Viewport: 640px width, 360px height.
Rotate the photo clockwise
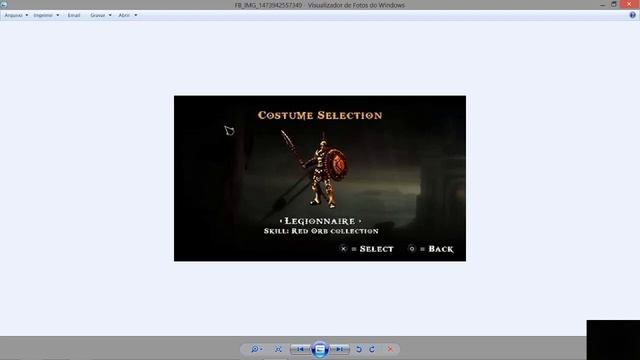click(372, 349)
